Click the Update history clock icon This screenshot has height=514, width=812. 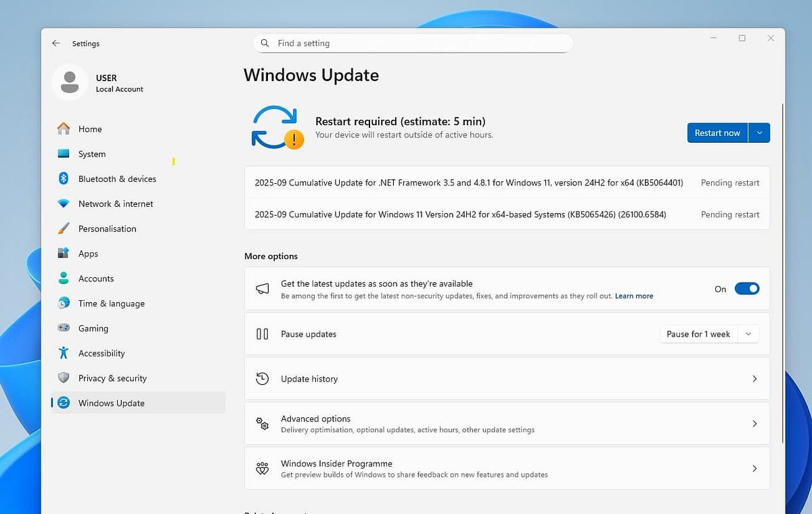(263, 379)
